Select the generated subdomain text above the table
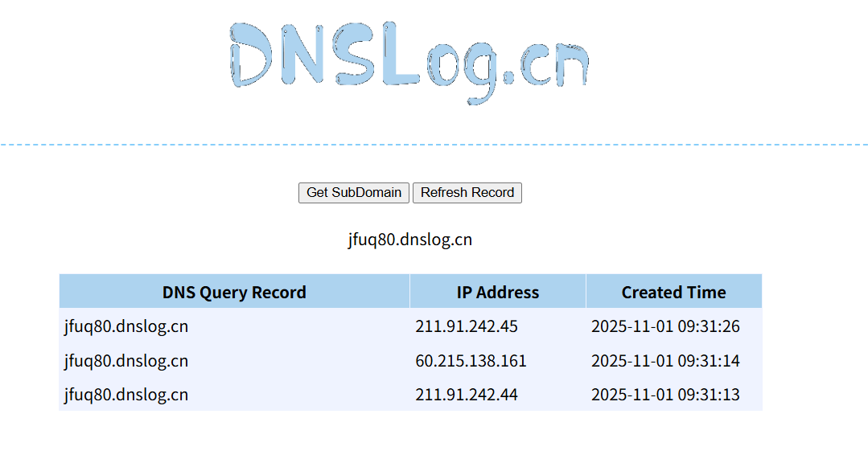Image resolution: width=868 pixels, height=459 pixels. tap(410, 240)
